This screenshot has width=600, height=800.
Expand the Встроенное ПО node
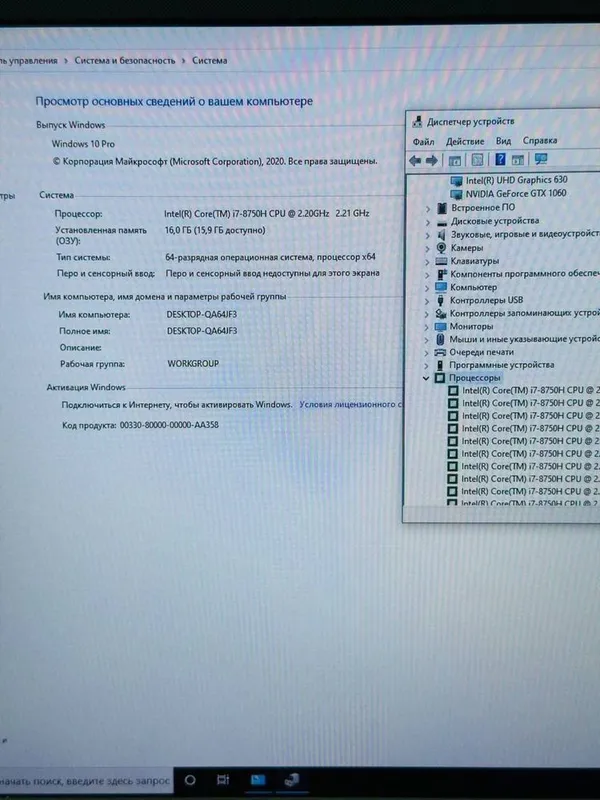point(428,209)
